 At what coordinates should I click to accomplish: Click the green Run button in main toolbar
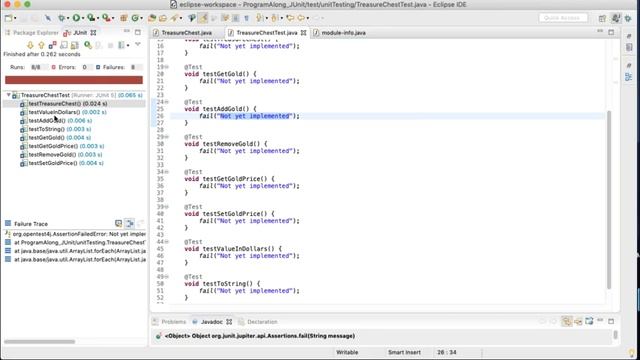click(76, 18)
